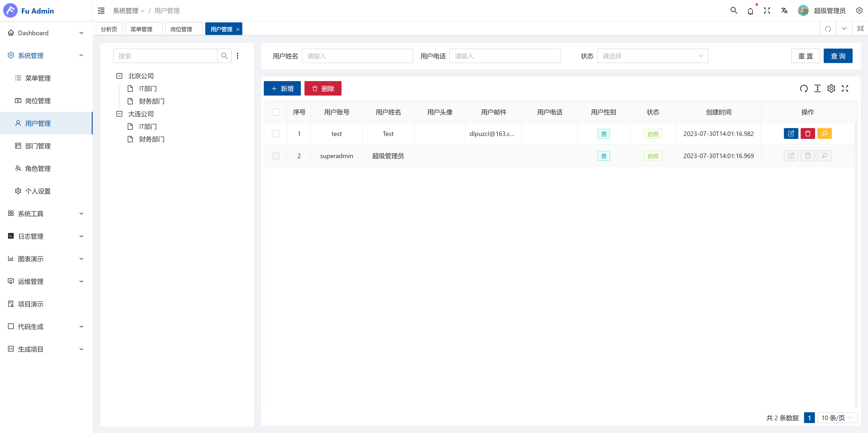
Task: Click the table density icon
Action: [817, 89]
